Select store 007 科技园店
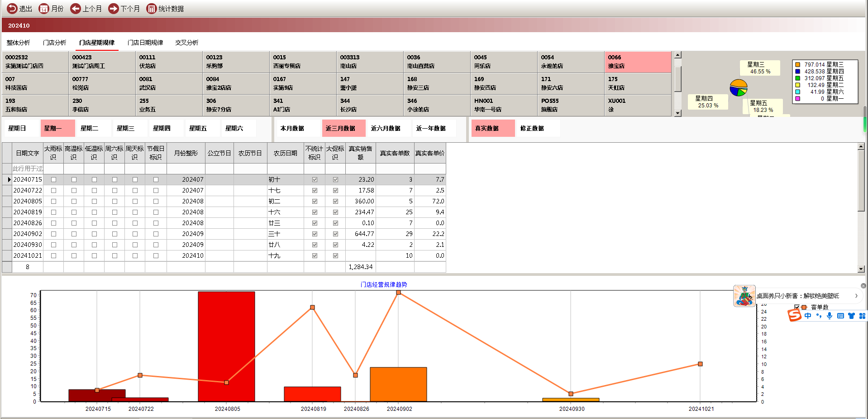 pyautogui.click(x=35, y=83)
